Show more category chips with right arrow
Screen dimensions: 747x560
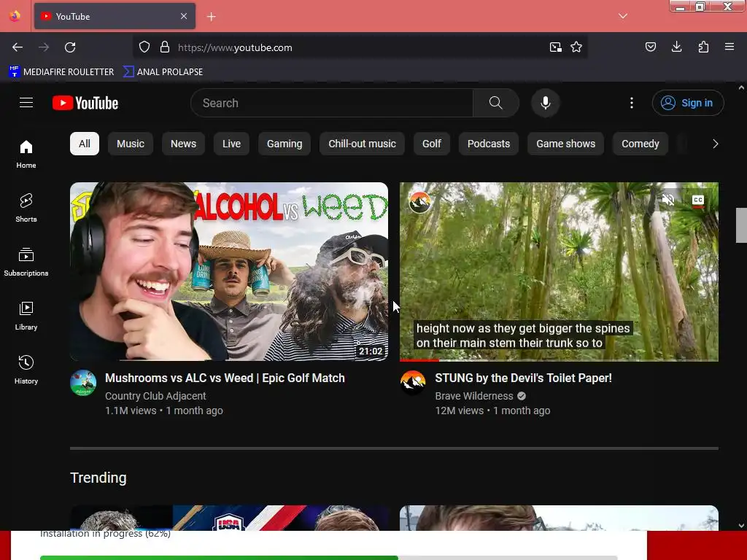tap(715, 144)
